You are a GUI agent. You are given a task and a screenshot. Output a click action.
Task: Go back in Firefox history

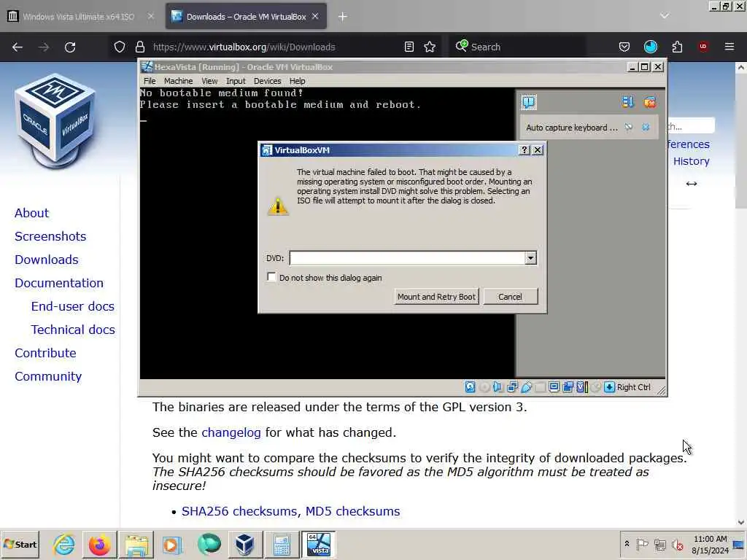point(18,47)
